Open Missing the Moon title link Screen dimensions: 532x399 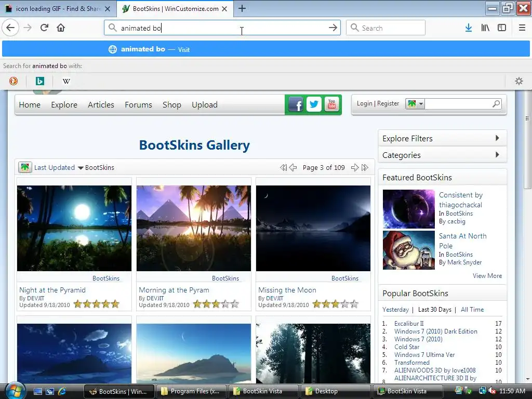(287, 290)
